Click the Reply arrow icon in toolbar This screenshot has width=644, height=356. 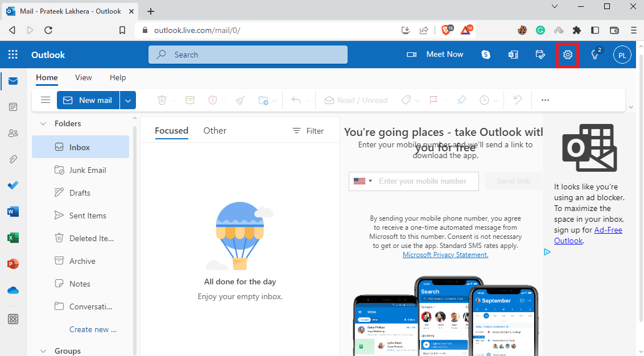(x=296, y=100)
